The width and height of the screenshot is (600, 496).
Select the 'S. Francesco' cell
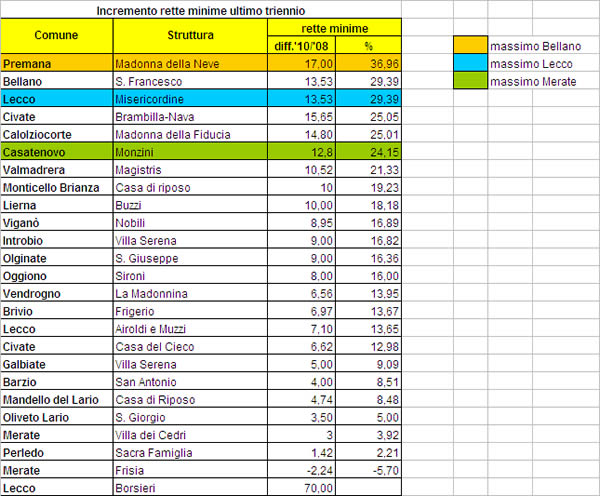190,80
